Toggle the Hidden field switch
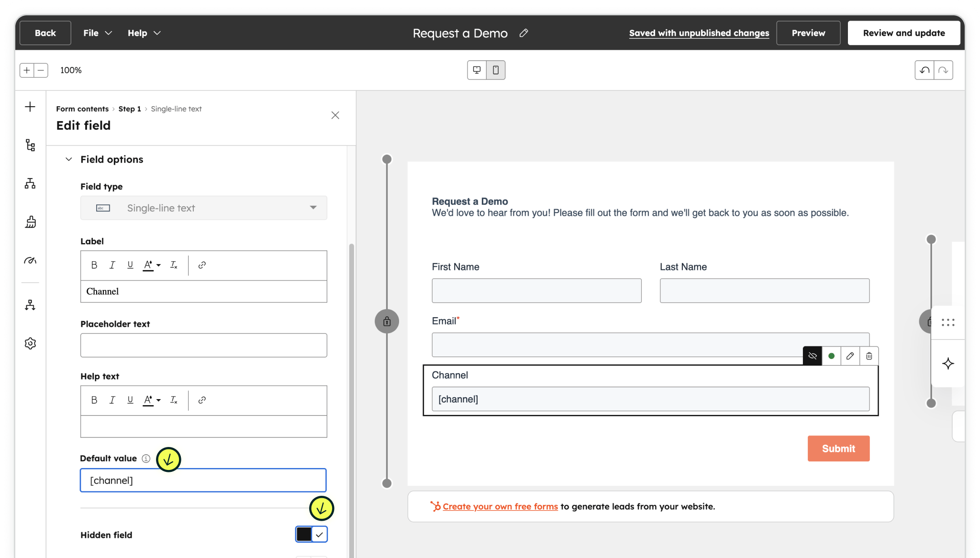The width and height of the screenshot is (980, 558). 311,535
